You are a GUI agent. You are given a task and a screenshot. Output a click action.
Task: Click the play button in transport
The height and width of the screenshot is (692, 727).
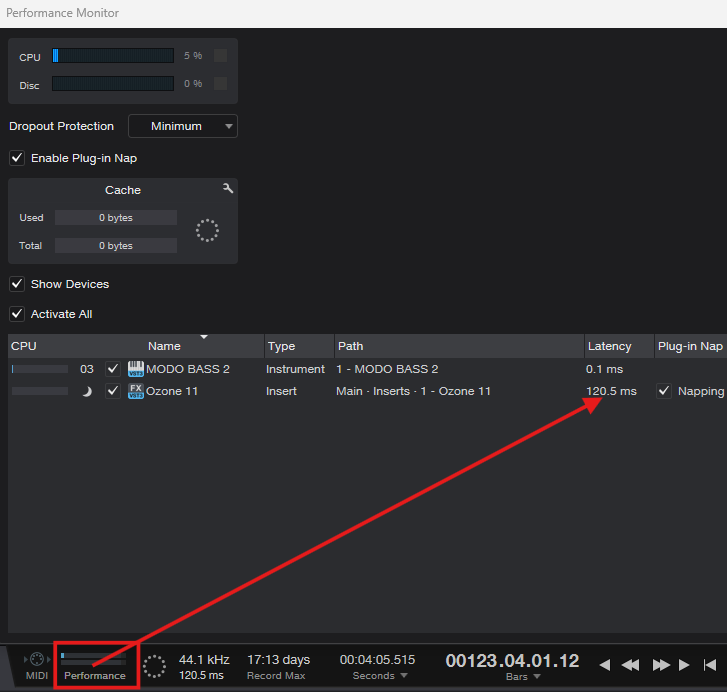(x=684, y=665)
